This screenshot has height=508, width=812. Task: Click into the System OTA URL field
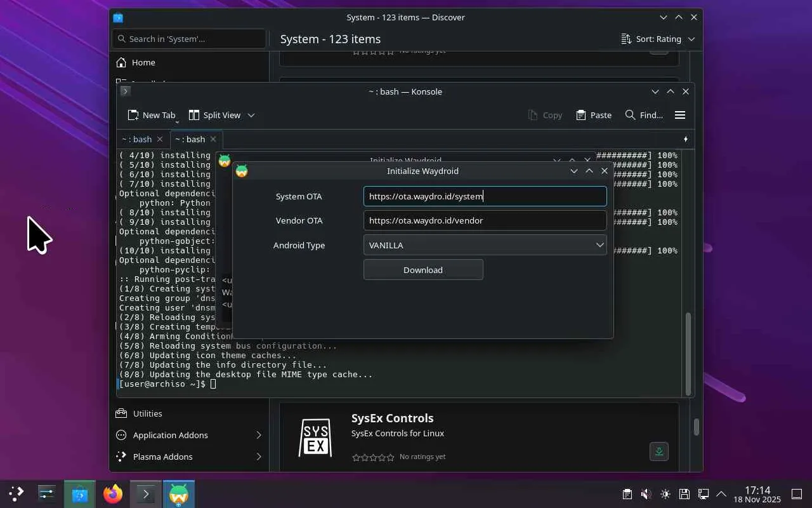coord(485,196)
